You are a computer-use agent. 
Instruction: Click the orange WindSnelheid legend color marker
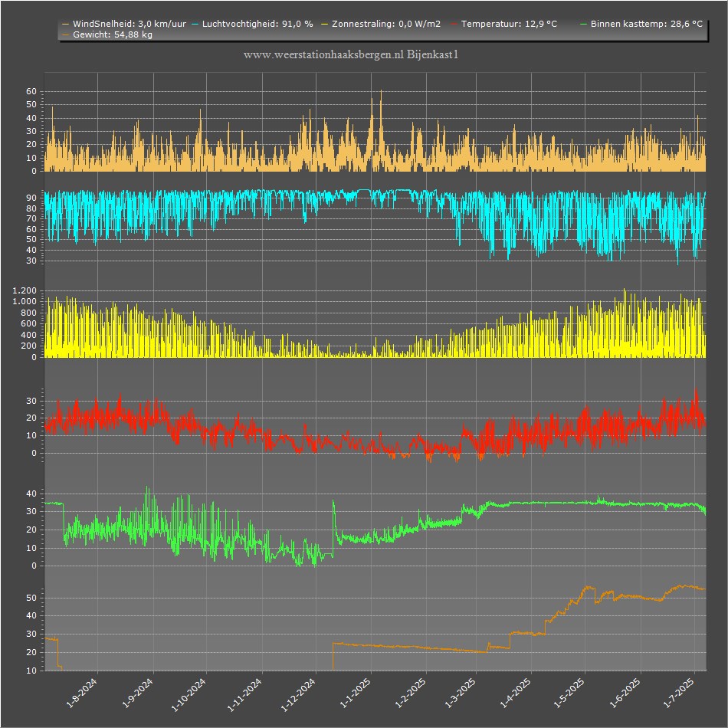point(65,24)
